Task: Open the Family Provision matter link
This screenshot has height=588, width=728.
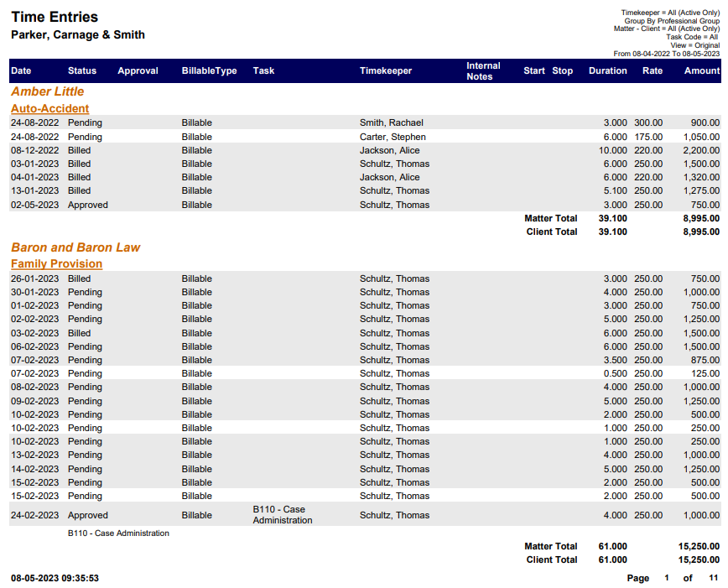Action: [x=57, y=263]
